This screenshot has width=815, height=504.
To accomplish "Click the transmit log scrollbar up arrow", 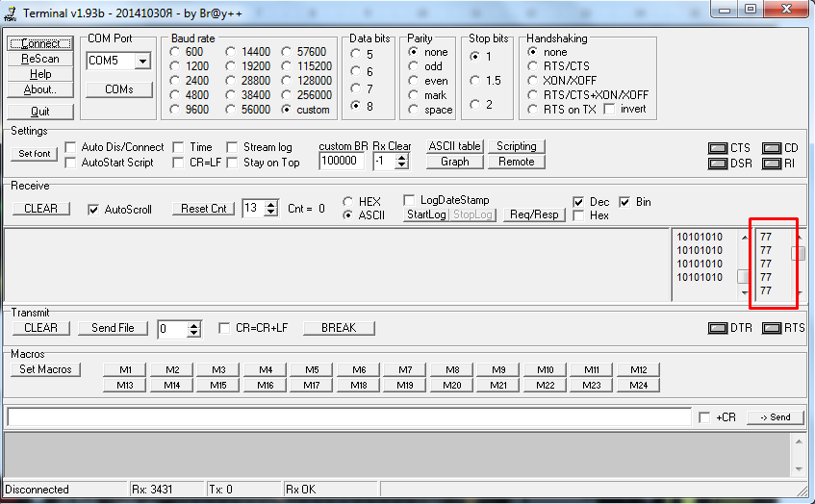I will tap(799, 441).
